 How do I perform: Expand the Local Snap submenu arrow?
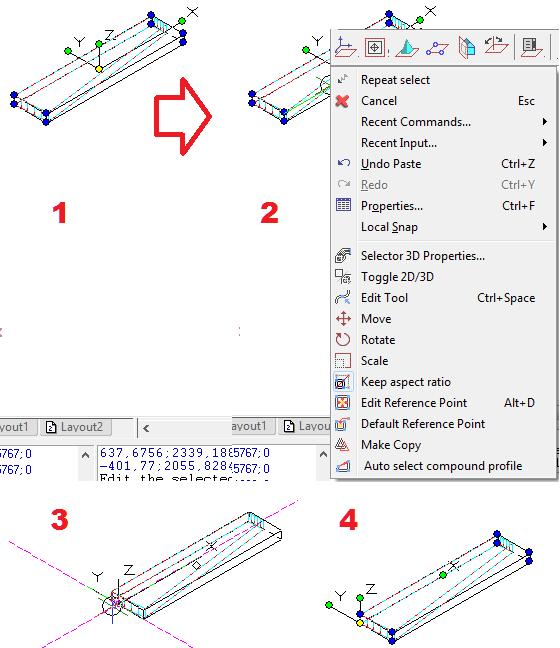(x=545, y=226)
